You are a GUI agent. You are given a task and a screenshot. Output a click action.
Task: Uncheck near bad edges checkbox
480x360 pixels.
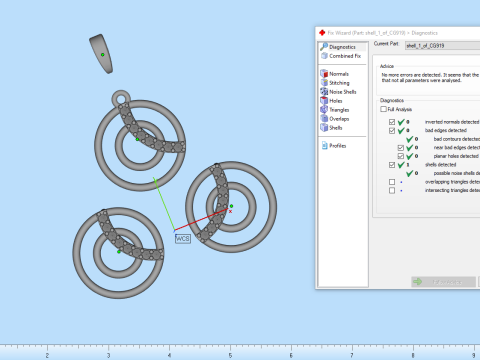401,148
